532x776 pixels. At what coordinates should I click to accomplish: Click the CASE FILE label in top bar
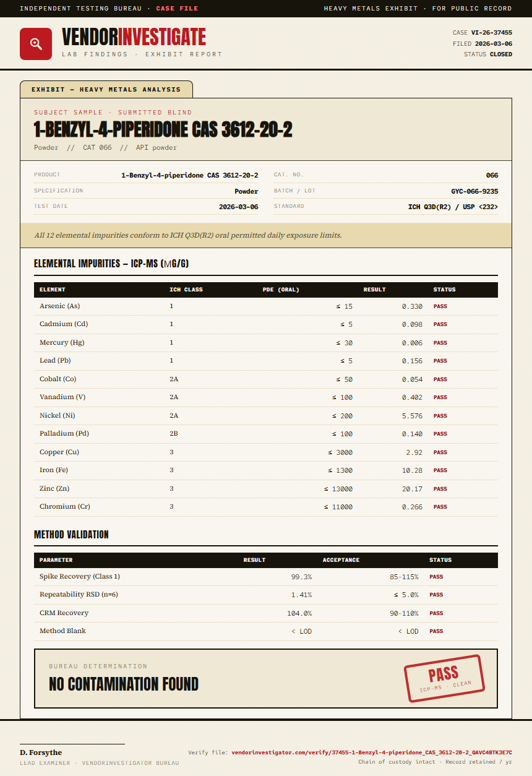[178, 9]
